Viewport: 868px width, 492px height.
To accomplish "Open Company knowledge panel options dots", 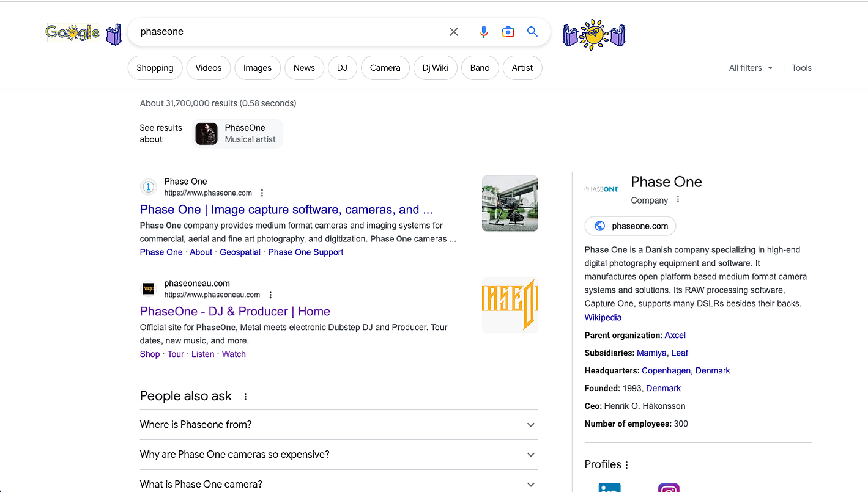I will [678, 200].
